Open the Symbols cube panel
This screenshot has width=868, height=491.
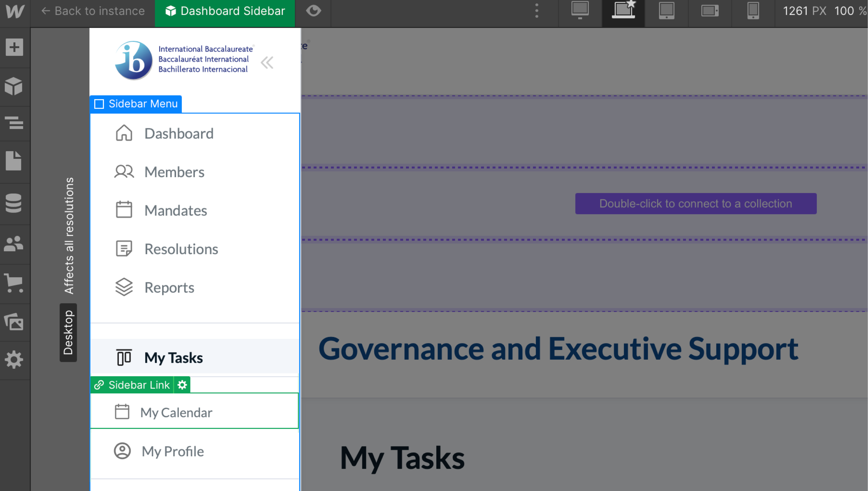(x=14, y=86)
